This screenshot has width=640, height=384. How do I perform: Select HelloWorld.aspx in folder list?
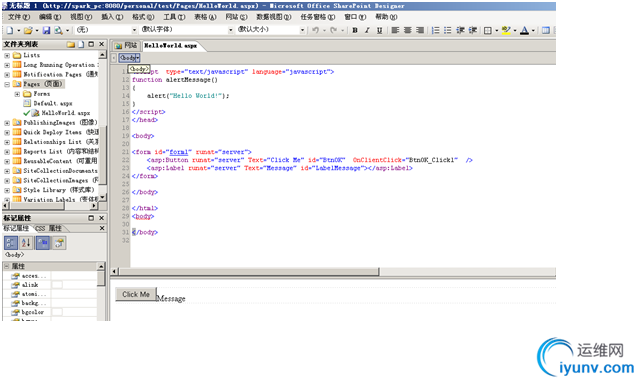pos(65,113)
